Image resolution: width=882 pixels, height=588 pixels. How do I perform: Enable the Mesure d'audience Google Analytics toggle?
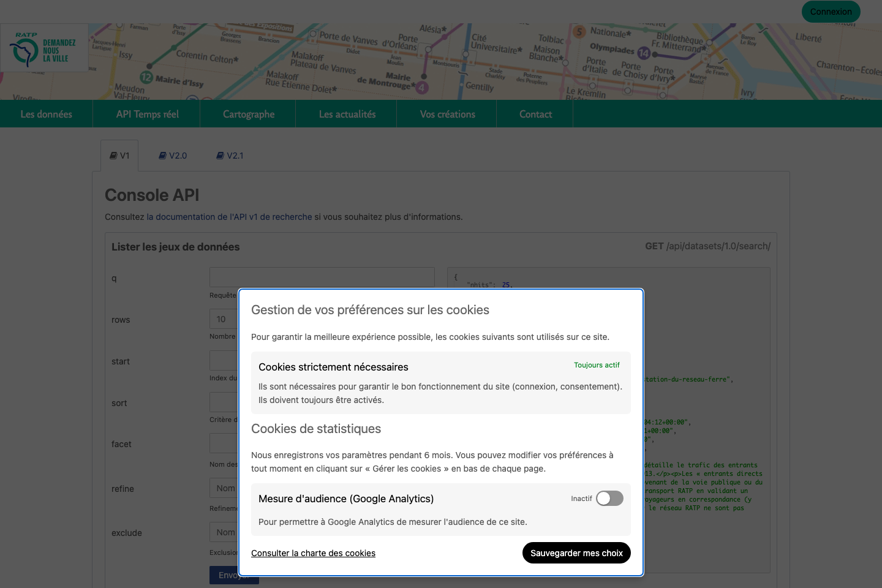(609, 498)
